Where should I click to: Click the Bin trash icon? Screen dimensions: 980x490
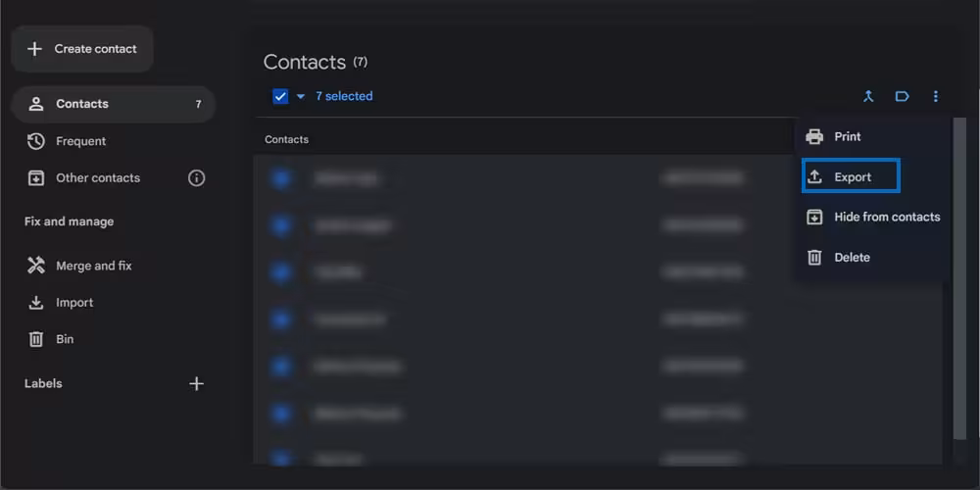pyautogui.click(x=36, y=339)
